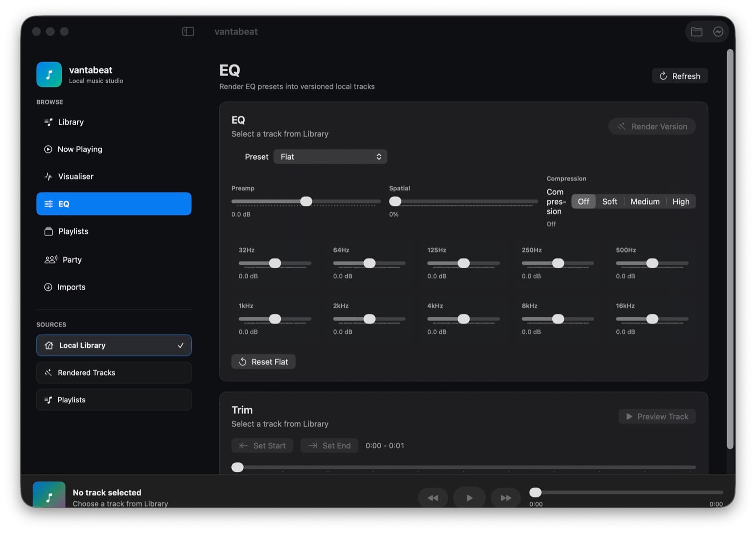Set compression to High

[x=680, y=202]
